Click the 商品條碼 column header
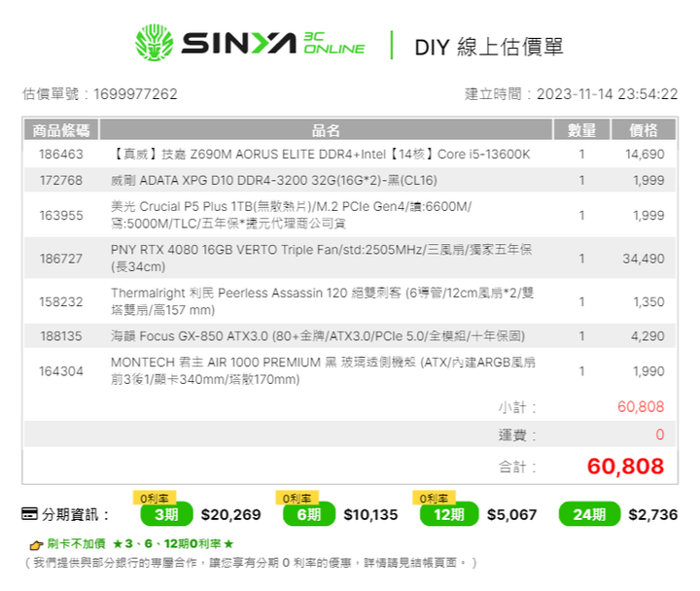Screen dimensions: 700x591 tap(61, 130)
